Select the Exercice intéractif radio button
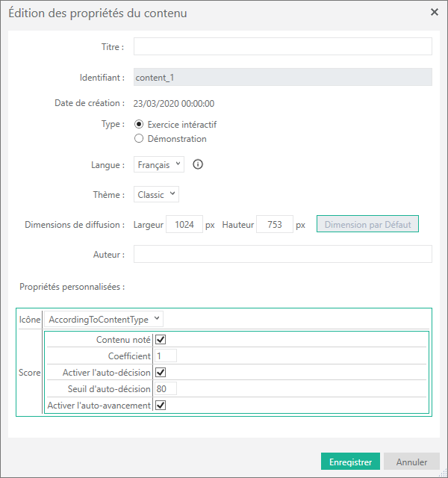Image resolution: width=448 pixels, height=478 pixels. [x=139, y=125]
